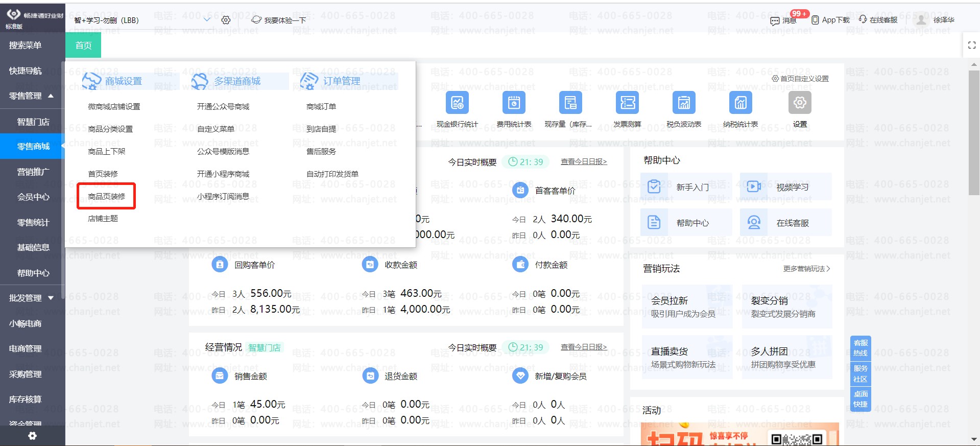Open the 税负波动表 icon
Image resolution: width=980 pixels, height=446 pixels.
click(x=684, y=103)
